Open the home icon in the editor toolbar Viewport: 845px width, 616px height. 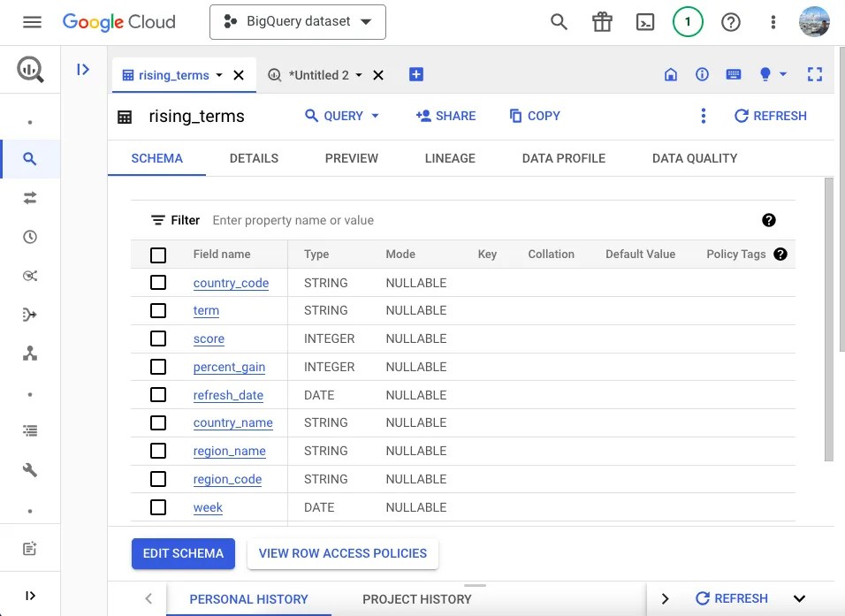point(671,74)
